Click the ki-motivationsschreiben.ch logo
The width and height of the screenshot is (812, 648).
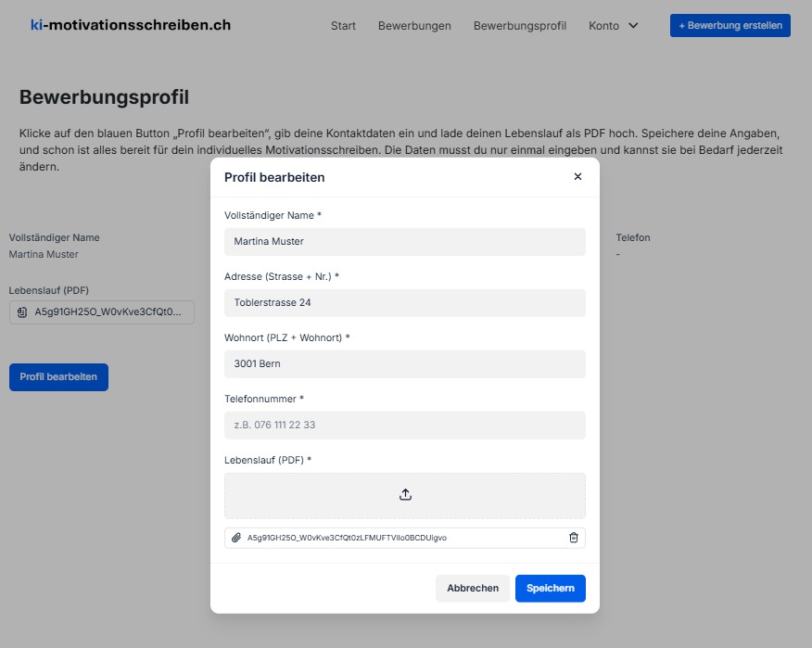pos(131,25)
